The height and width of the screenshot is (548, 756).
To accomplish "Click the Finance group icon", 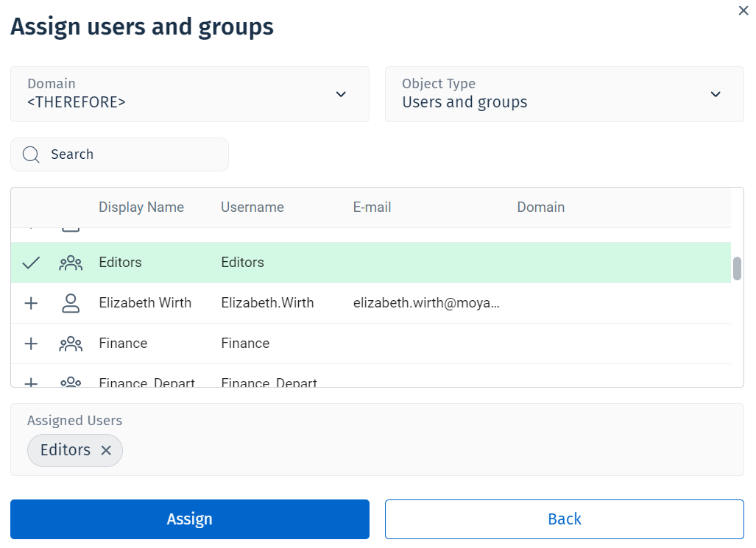I will pos(71,344).
